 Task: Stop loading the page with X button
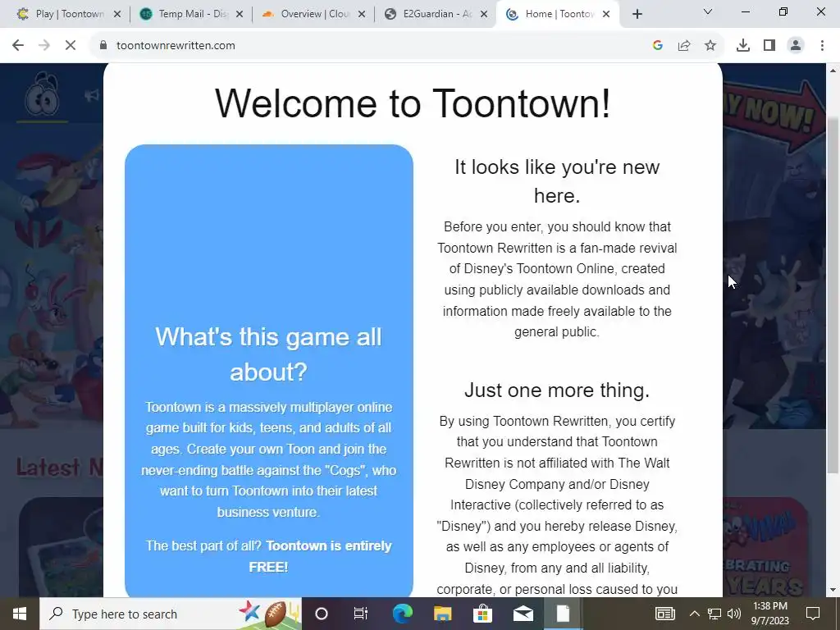coord(71,46)
